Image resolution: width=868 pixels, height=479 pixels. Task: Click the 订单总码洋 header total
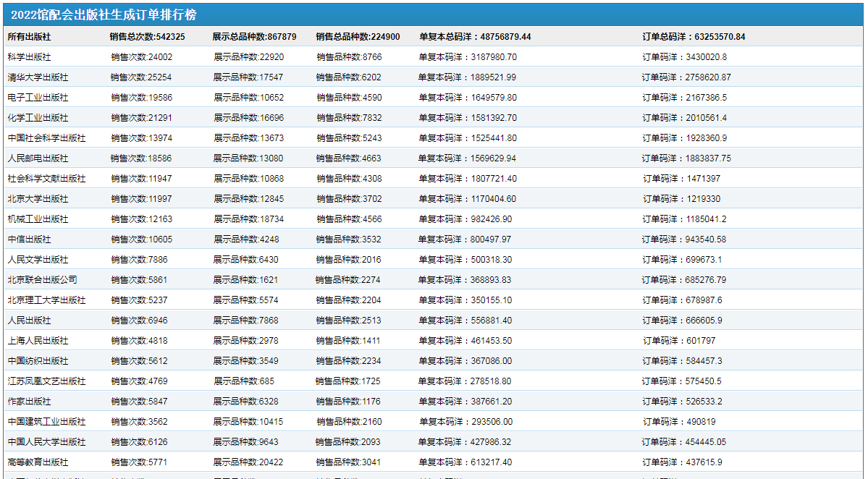[694, 36]
